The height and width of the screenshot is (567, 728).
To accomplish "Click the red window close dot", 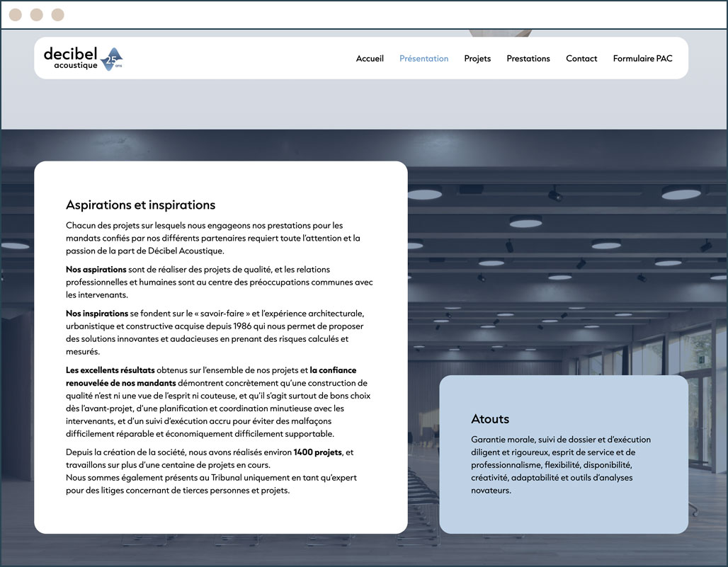I will pyautogui.click(x=16, y=15).
